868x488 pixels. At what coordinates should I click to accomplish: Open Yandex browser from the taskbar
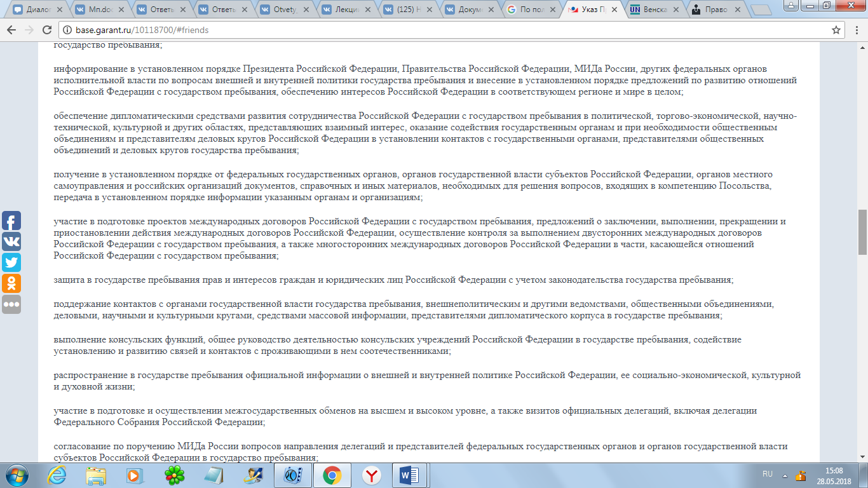point(371,475)
